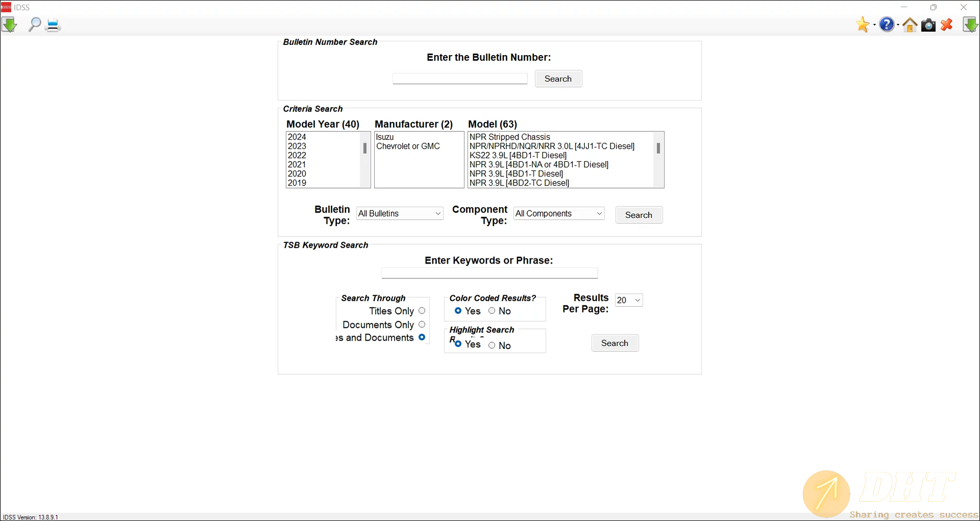Screen dimensions: 980x521
Task: Select the Titles Only radio button
Action: (x=422, y=311)
